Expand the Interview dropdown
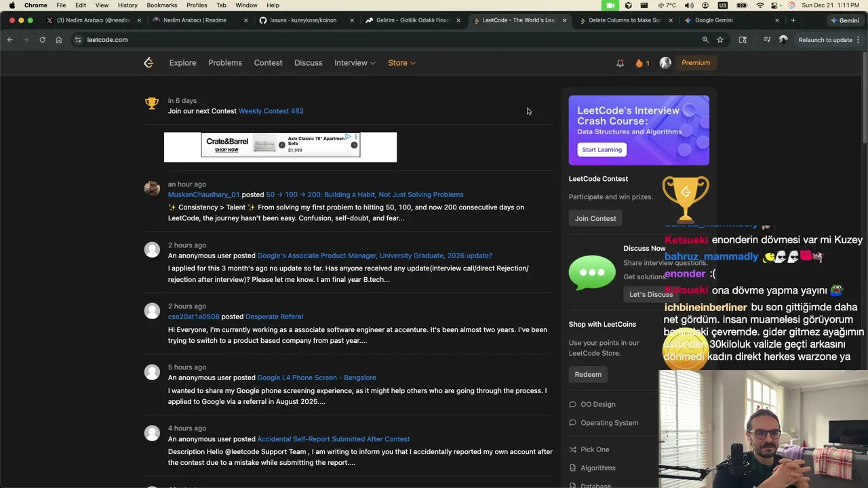 coord(355,63)
